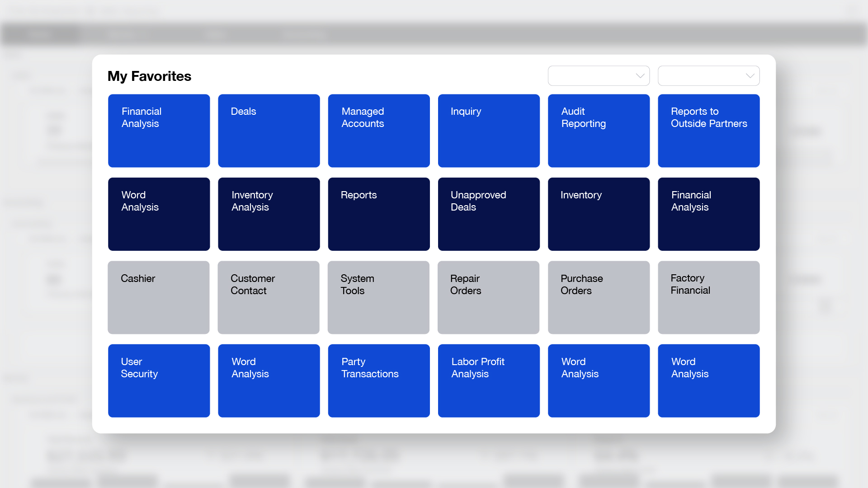Open Customer Contact
This screenshot has height=488, width=868.
(269, 297)
